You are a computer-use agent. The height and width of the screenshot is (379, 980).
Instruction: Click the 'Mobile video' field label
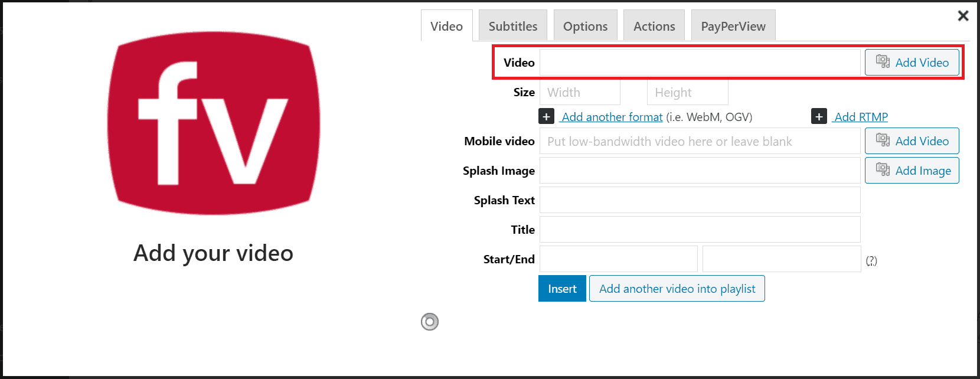pyautogui.click(x=499, y=141)
